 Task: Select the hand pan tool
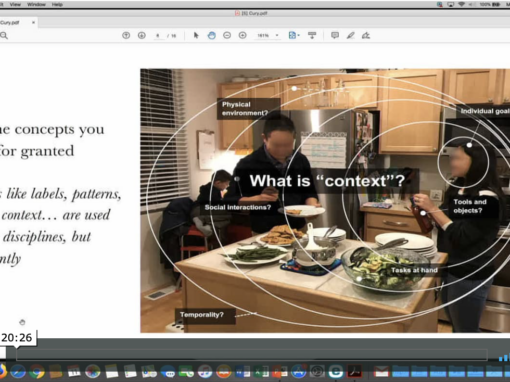point(212,35)
